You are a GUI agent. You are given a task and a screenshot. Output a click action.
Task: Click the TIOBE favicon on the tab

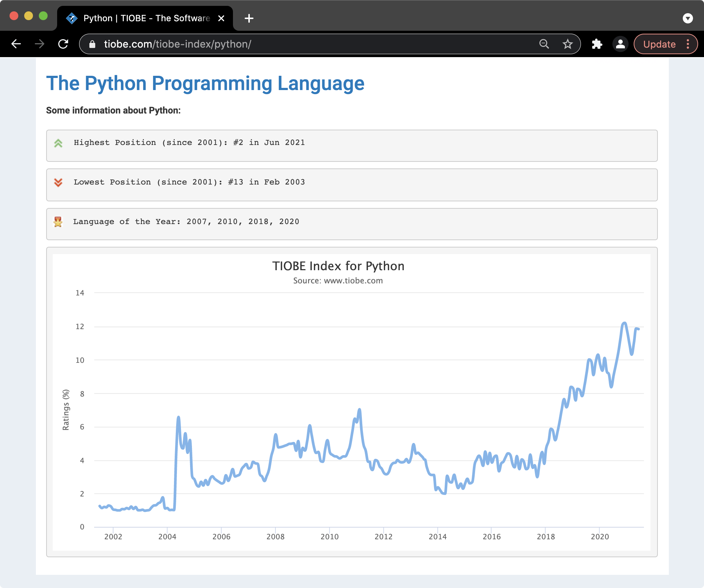[x=72, y=18]
